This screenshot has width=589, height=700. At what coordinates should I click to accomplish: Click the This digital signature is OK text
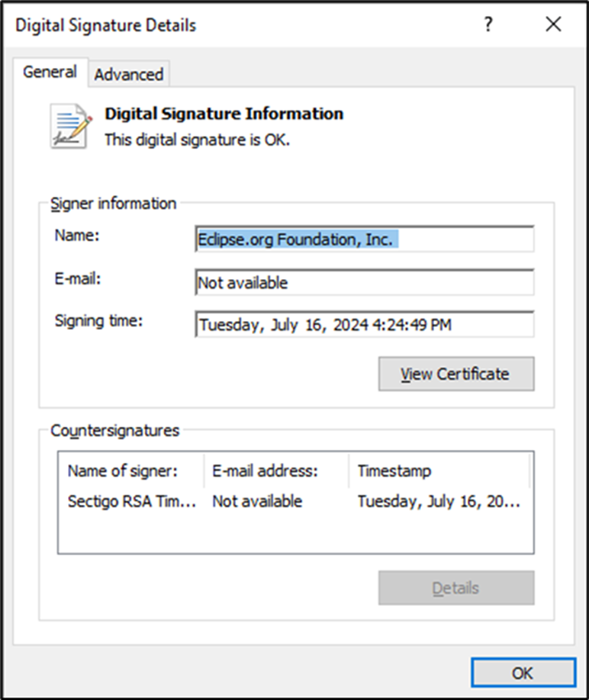198,140
